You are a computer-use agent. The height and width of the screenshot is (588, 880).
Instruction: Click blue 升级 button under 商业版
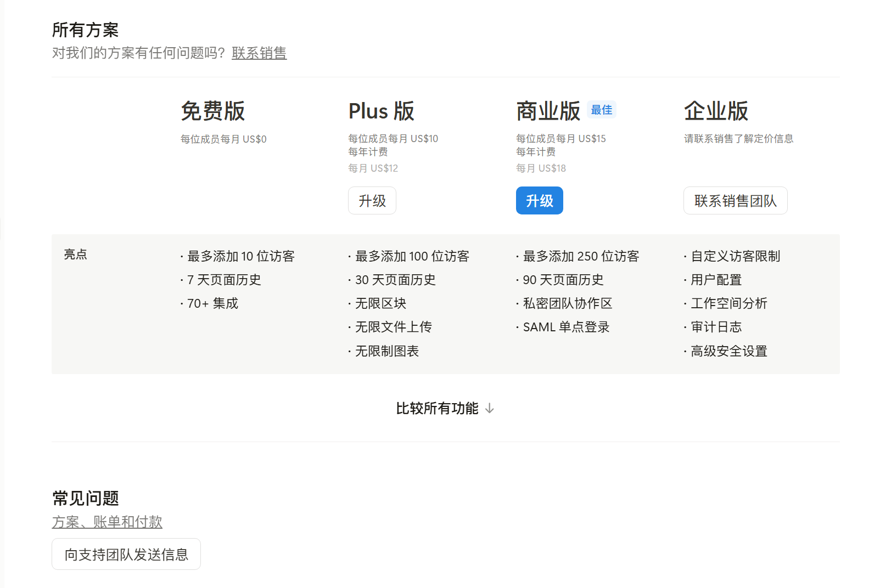point(540,201)
